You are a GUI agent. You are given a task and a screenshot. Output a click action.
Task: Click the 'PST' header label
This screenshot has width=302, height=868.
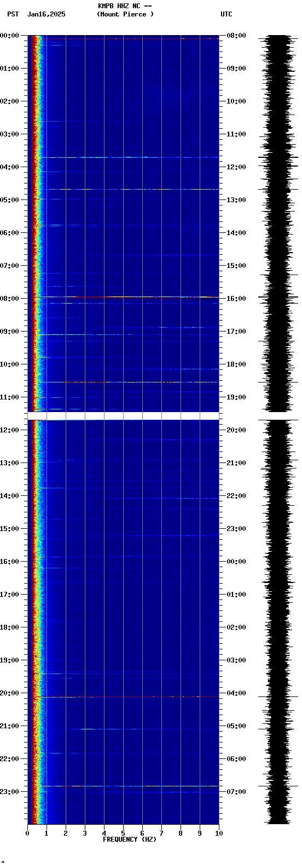point(13,14)
